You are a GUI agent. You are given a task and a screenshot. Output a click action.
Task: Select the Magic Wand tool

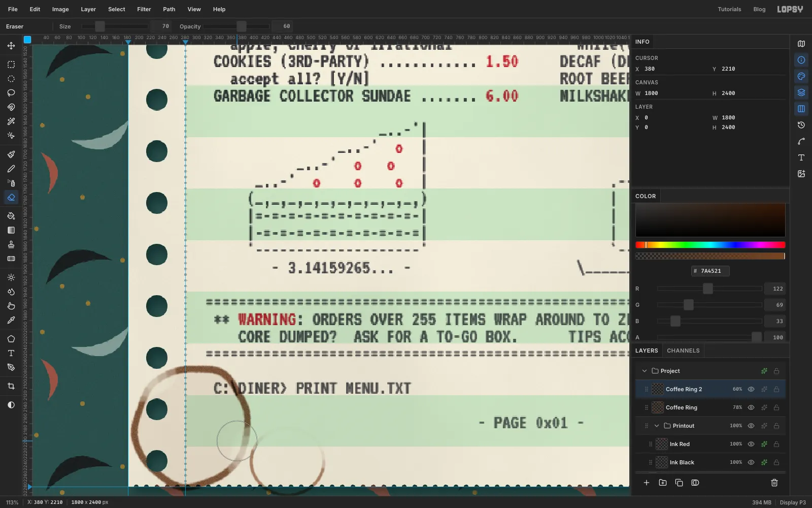pyautogui.click(x=11, y=121)
